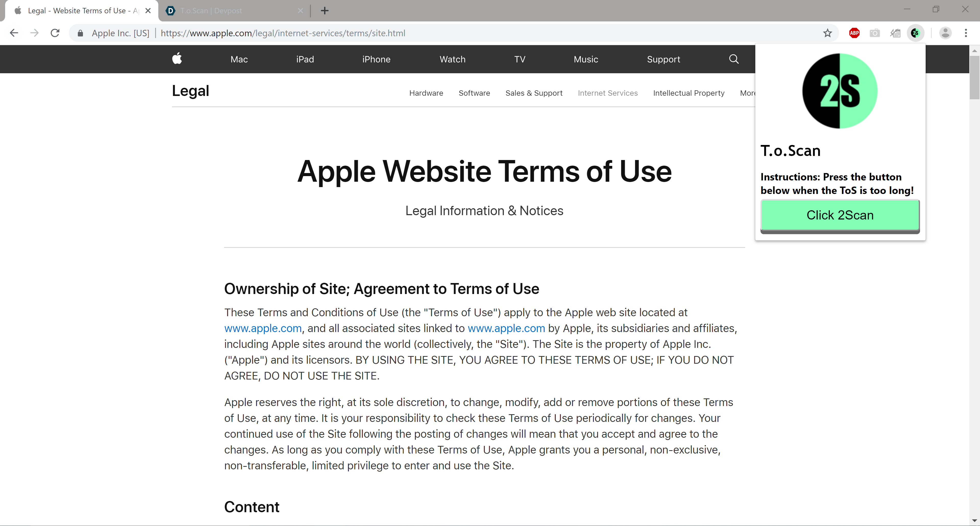
Task: Reload the current page
Action: (x=55, y=33)
